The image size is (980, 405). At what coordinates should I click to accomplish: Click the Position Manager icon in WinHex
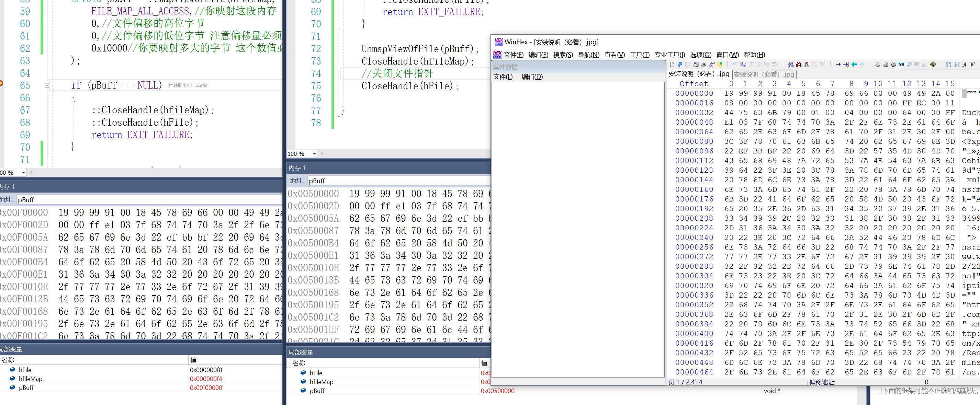point(948,65)
